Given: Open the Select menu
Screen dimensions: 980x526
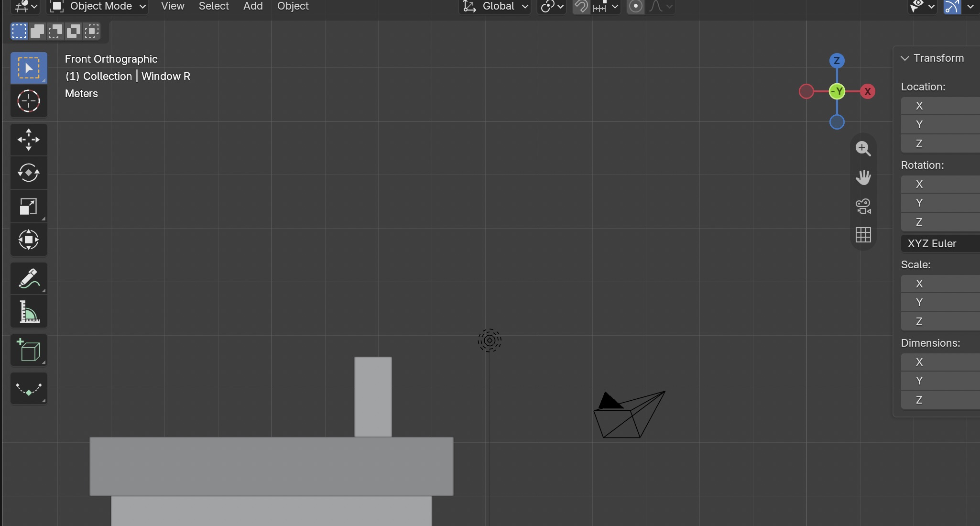Looking at the screenshot, I should pyautogui.click(x=214, y=6).
